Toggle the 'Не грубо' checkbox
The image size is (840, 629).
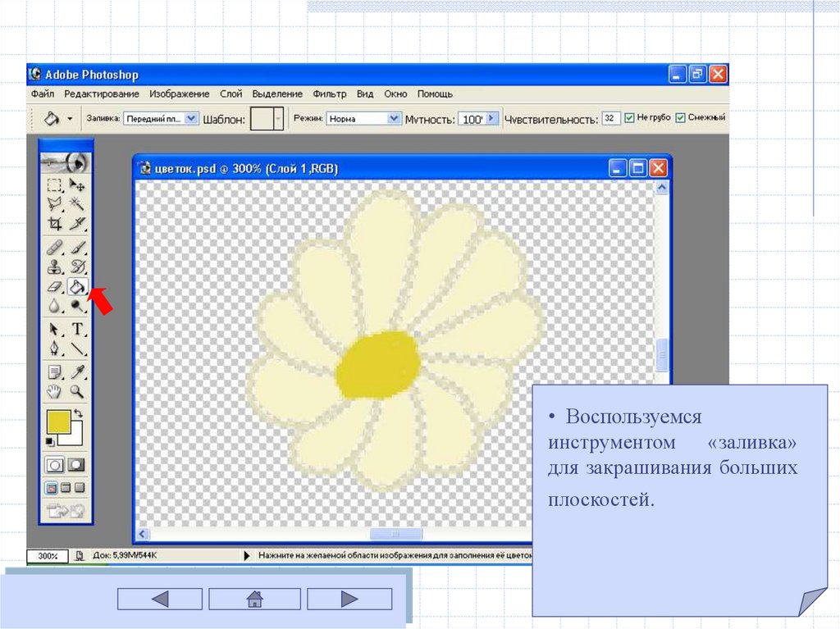coord(629,118)
